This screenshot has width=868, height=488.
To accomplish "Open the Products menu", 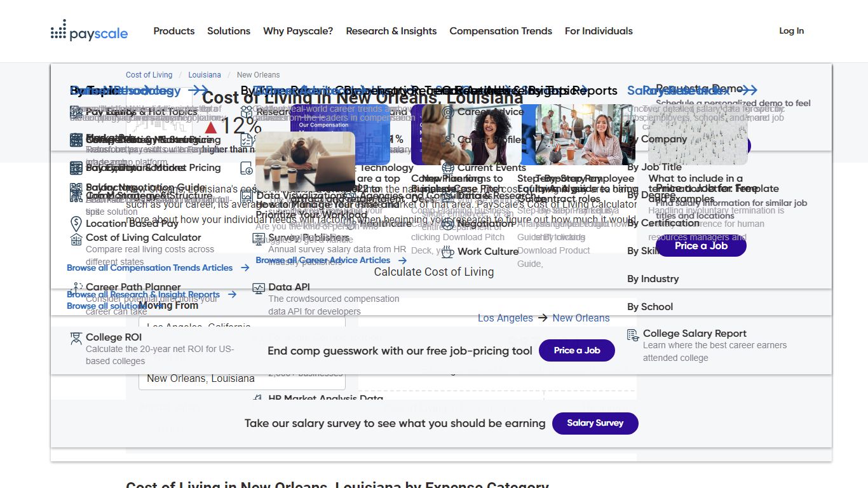I will (x=174, y=31).
